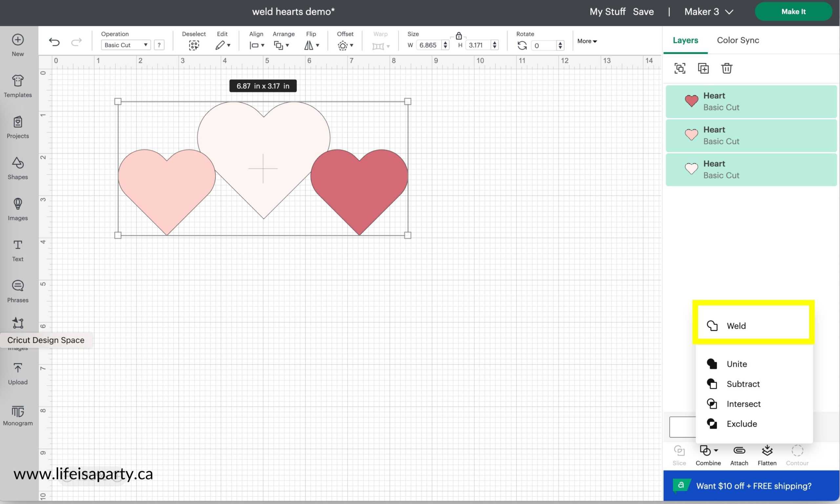This screenshot has width=840, height=504.
Task: Select the dark red Heart layer
Action: pyautogui.click(x=751, y=101)
